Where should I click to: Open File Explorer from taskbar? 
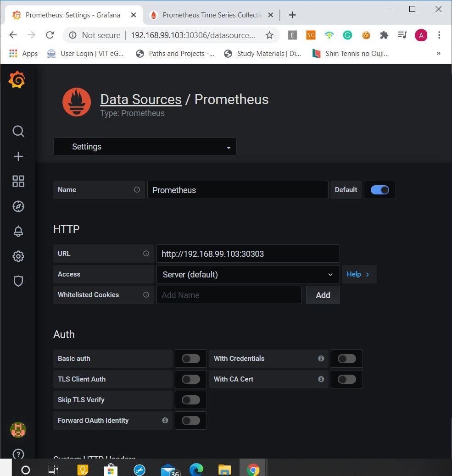(224, 470)
